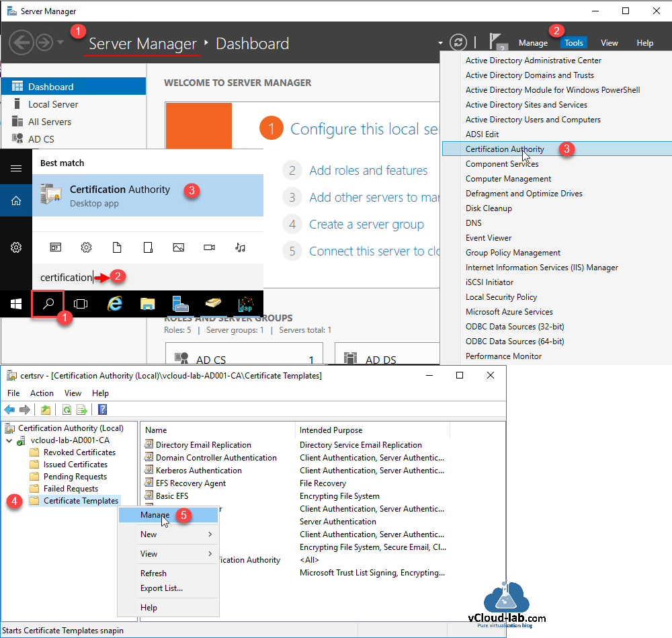This screenshot has width=672, height=638.
Task: Choose Certification Authority from Tools menu
Action: (556, 149)
